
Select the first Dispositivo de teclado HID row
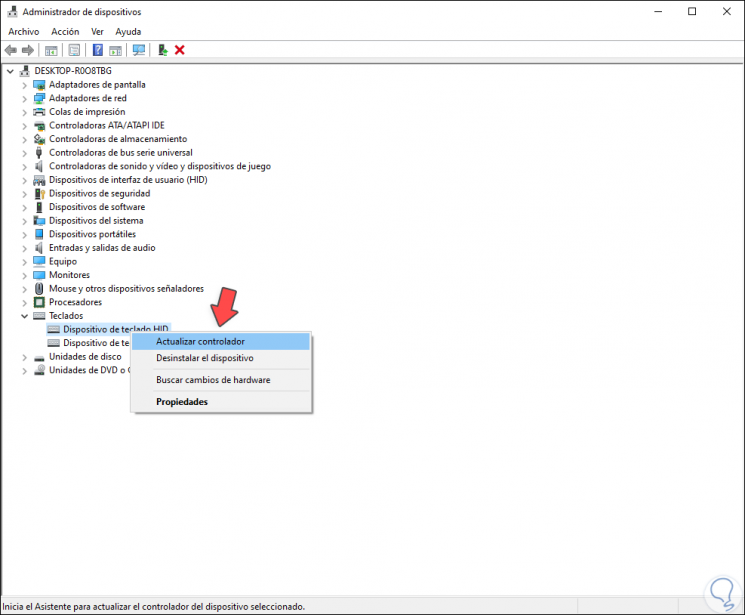click(x=108, y=329)
